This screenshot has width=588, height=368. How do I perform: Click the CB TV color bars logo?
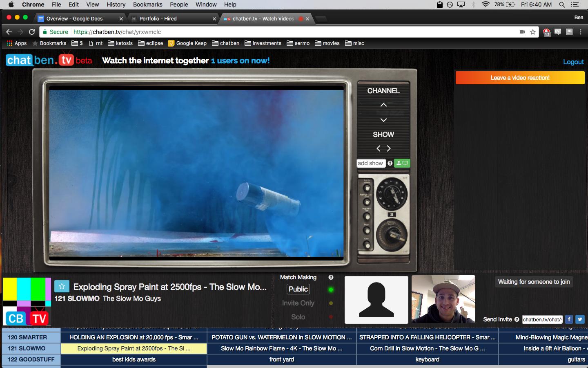point(27,301)
